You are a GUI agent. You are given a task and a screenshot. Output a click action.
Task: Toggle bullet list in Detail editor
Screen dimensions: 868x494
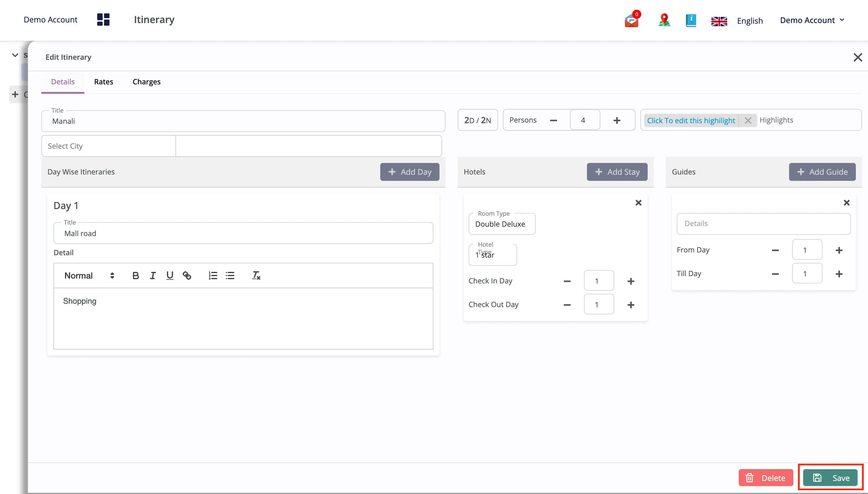(230, 276)
